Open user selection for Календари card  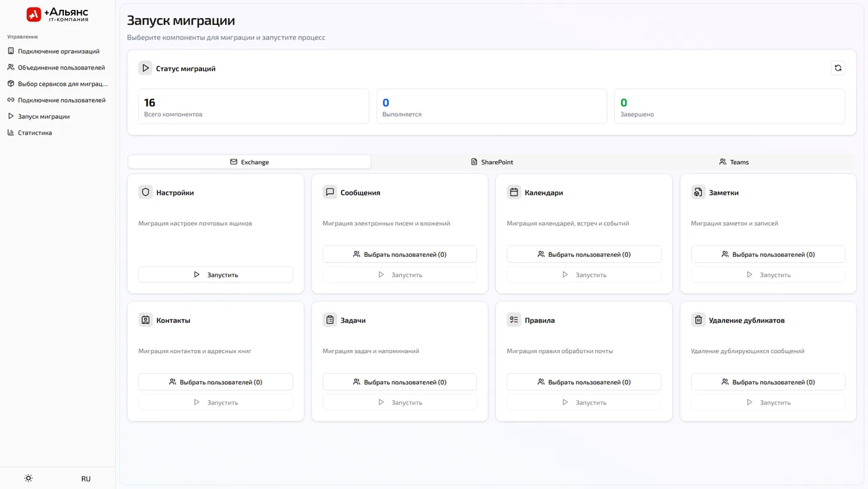pyautogui.click(x=584, y=254)
